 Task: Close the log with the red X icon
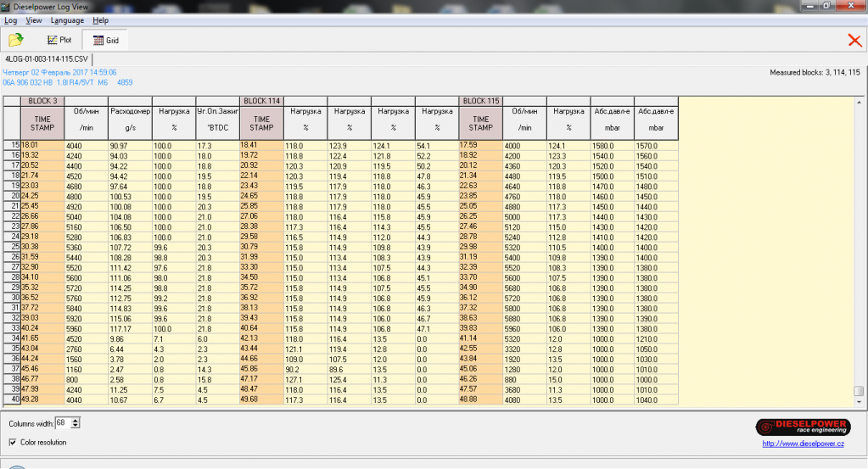point(854,40)
